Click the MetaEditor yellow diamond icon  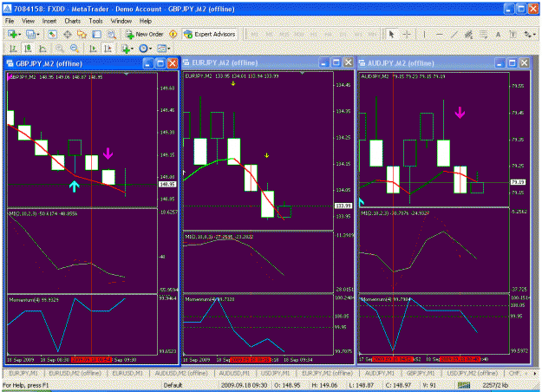point(173,34)
